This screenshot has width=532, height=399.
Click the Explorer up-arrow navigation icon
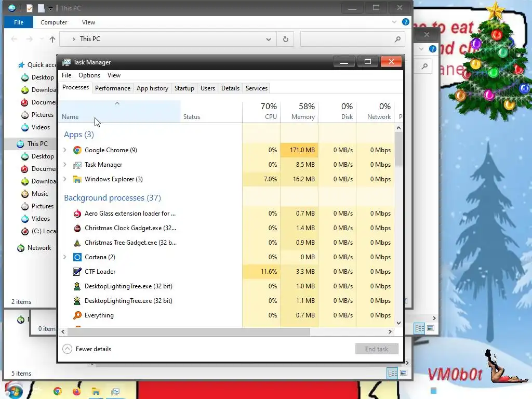coord(52,39)
